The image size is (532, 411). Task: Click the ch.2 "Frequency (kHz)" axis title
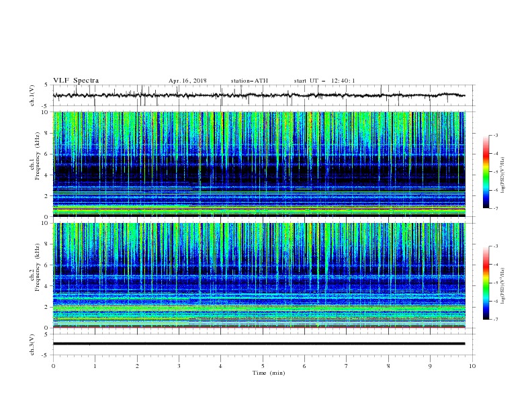(38, 267)
